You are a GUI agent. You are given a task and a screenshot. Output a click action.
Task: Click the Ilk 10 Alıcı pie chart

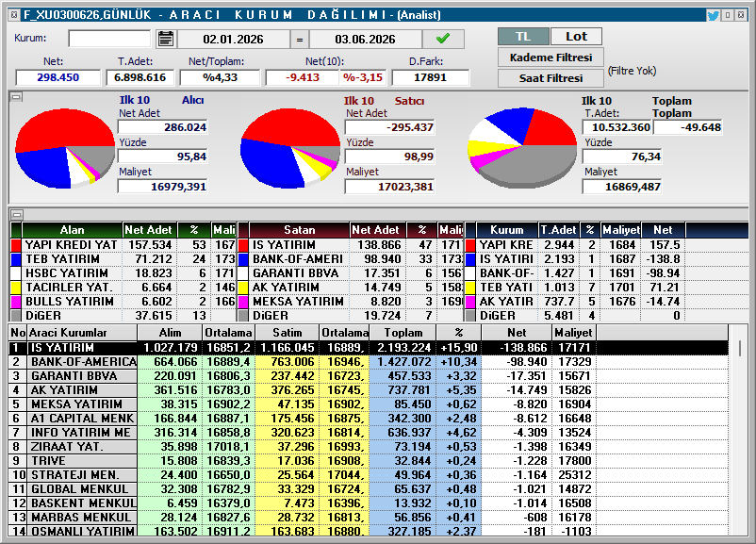(65, 149)
